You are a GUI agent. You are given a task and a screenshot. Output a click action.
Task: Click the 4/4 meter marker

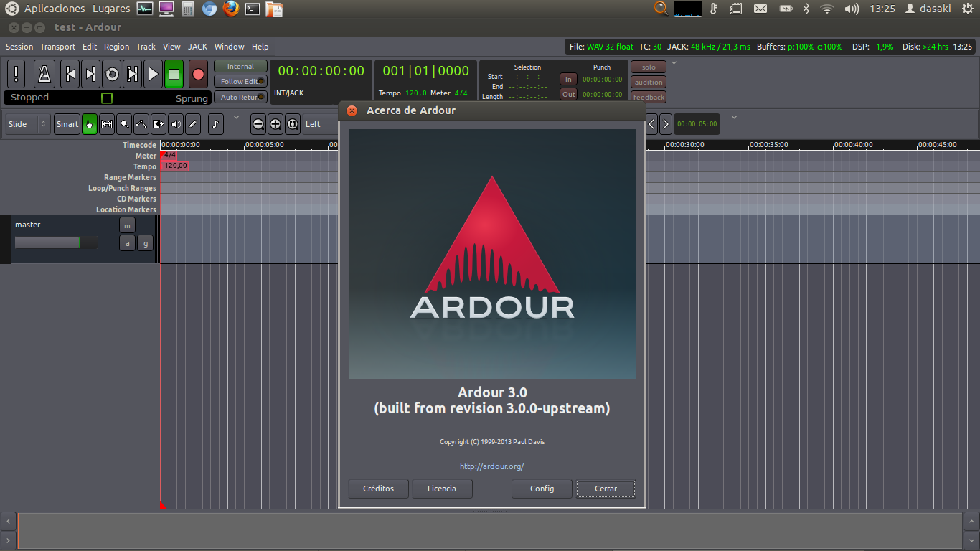click(169, 155)
